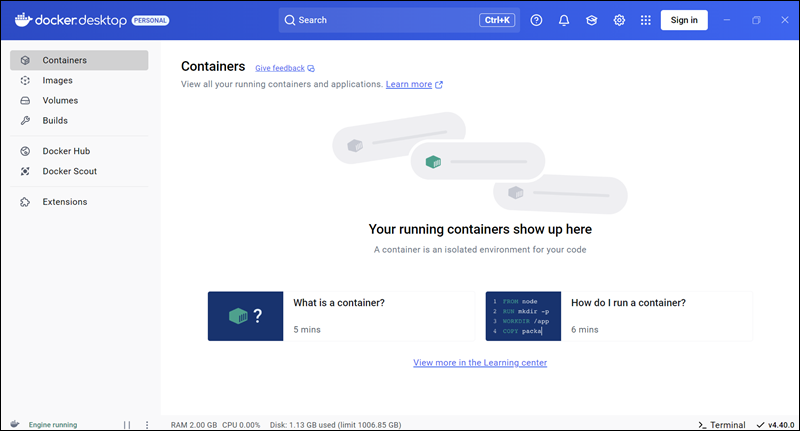The height and width of the screenshot is (431, 800).
Task: Open the Builds section
Action: coord(79,120)
